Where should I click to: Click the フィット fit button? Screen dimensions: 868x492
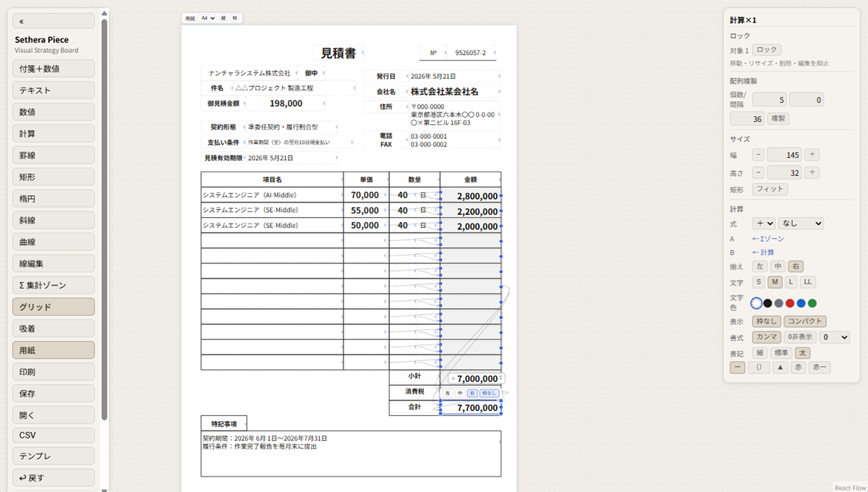770,189
